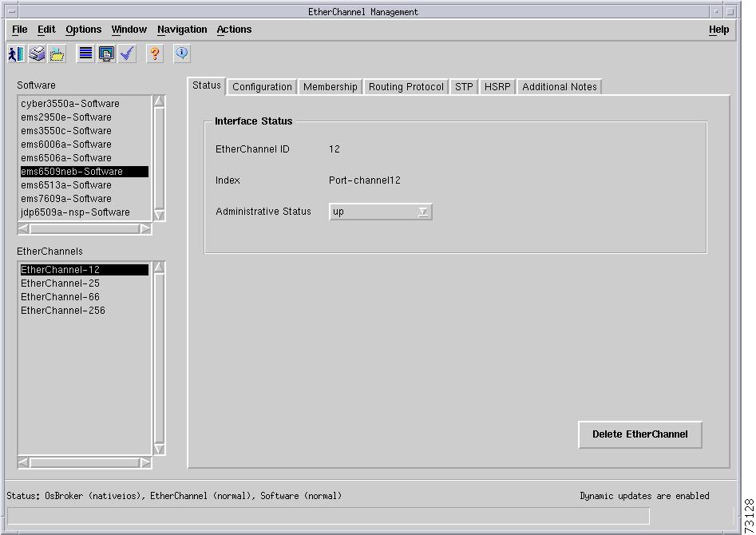Switch to the Additional Notes tab
The image size is (756, 535).
click(560, 87)
